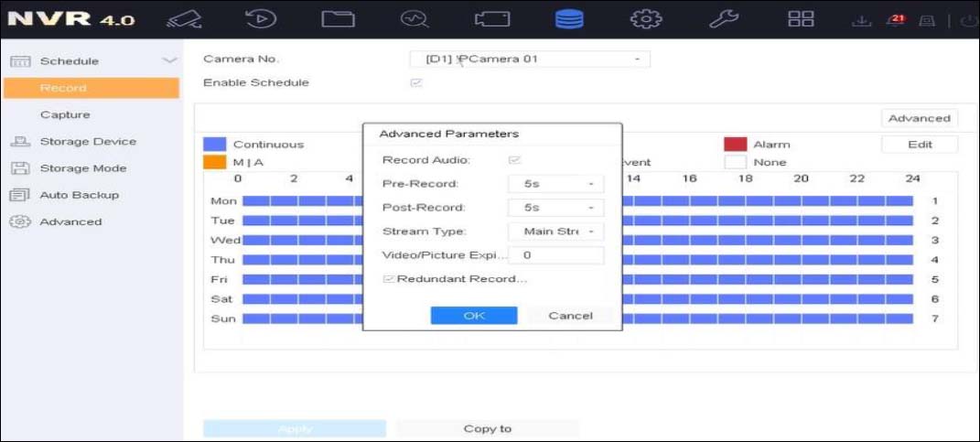Select the red Alarm color swatch

point(736,145)
